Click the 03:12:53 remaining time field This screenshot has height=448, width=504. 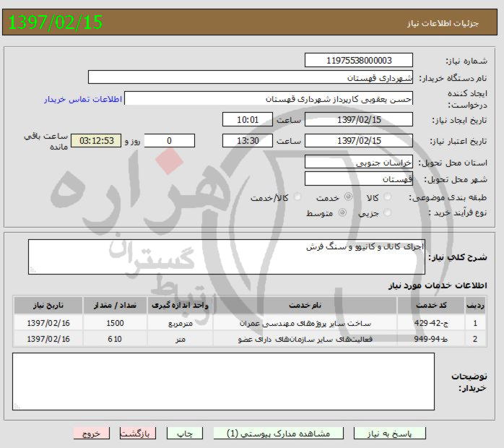click(96, 141)
